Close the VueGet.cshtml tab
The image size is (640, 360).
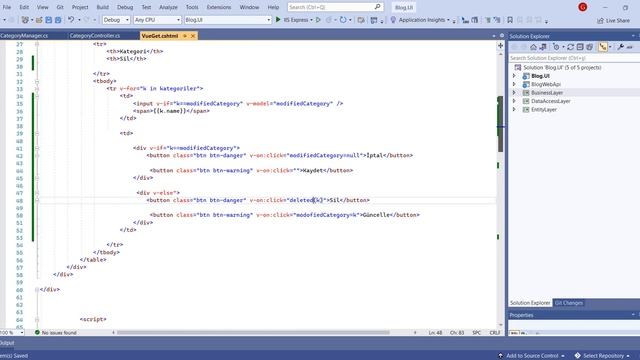(x=193, y=36)
